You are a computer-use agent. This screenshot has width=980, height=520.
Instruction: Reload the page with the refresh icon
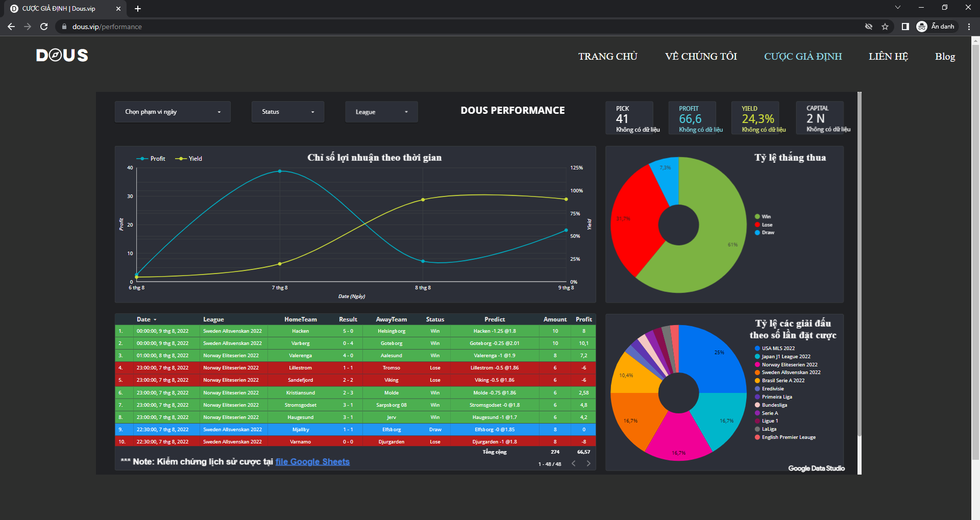tap(44, 27)
